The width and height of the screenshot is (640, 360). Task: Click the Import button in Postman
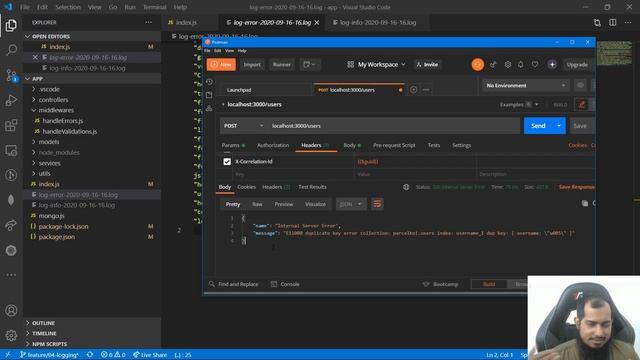point(252,64)
